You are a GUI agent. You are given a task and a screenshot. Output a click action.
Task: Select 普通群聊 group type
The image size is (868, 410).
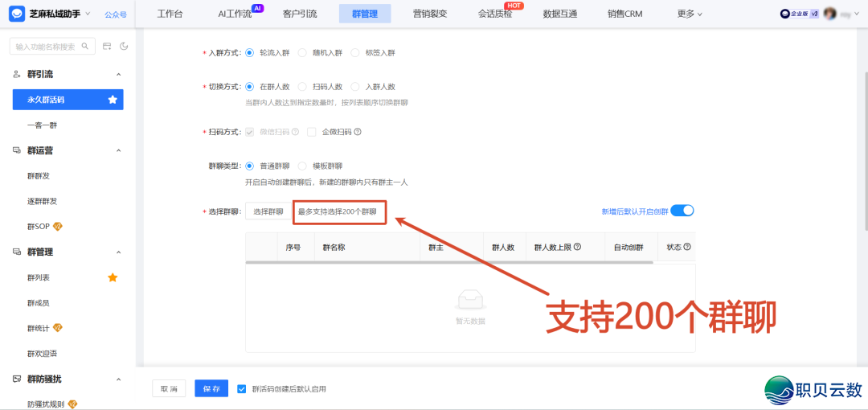pos(249,166)
